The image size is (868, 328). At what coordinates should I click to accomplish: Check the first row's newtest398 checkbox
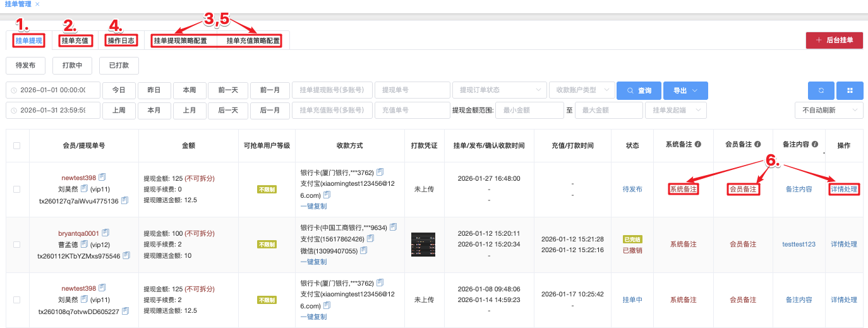16,189
